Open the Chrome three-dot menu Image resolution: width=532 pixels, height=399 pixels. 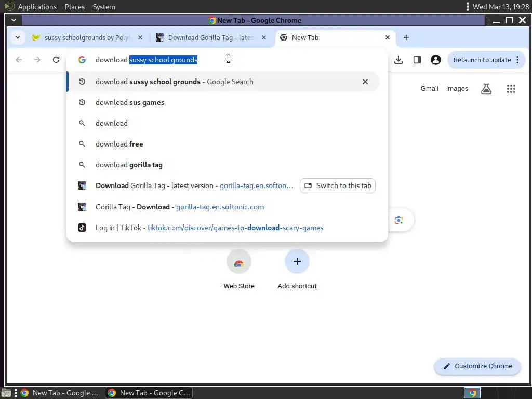point(517,60)
